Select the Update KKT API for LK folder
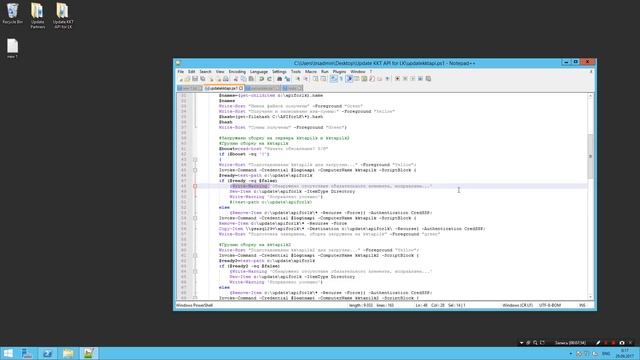The height and width of the screenshot is (360, 640). [63, 16]
